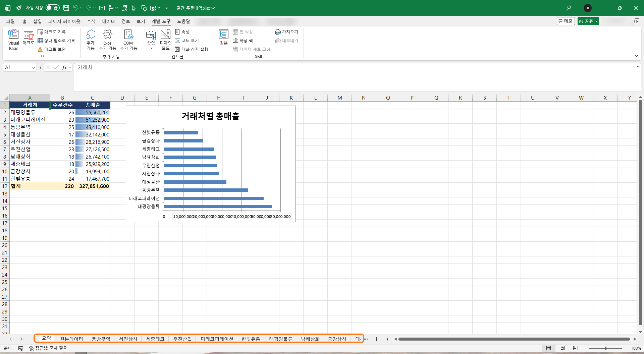Open search with the magnifier icon
Screen dimensions: 644x354
[x=569, y=8]
